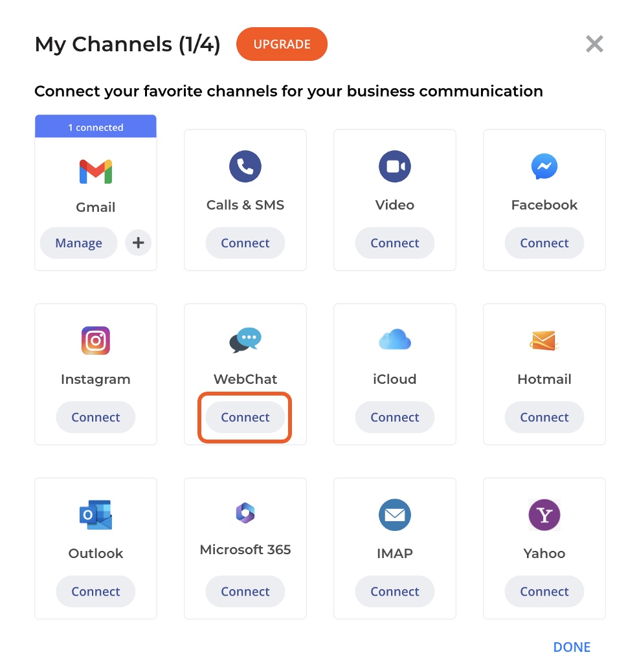Click the 'Microsoft 365' card label
Image resolution: width=637 pixels, height=672 pixels.
coord(245,550)
